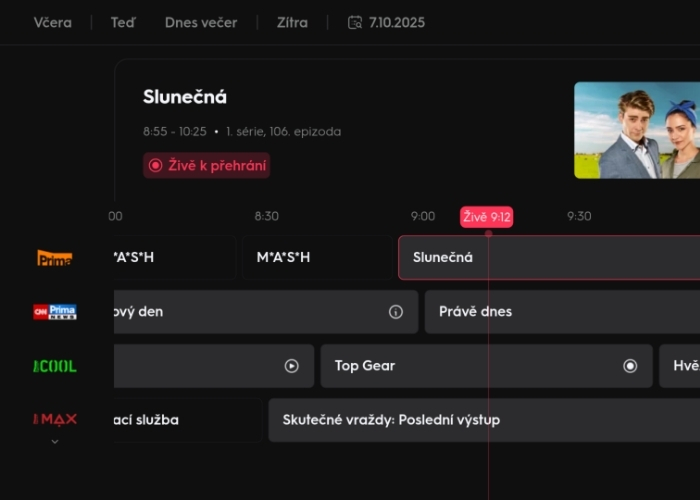
Task: Click the Živě 9:12 timeline marker
Action: [x=487, y=217]
